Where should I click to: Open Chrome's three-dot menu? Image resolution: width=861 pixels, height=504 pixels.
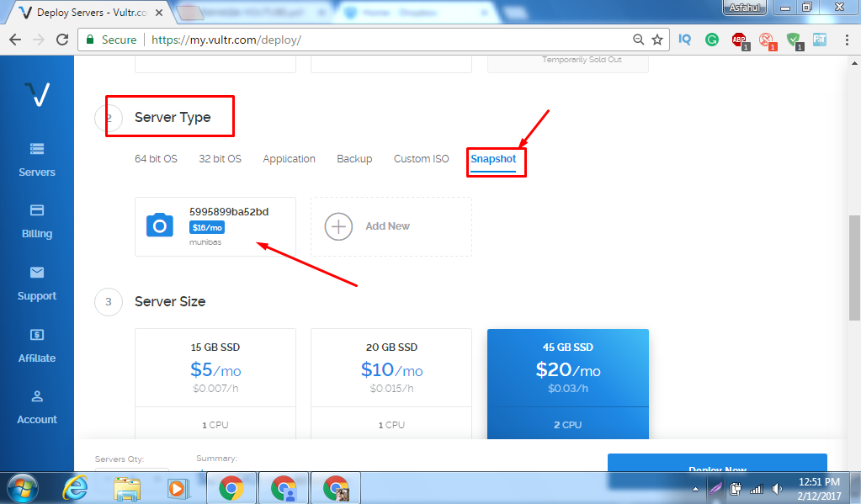coord(847,40)
